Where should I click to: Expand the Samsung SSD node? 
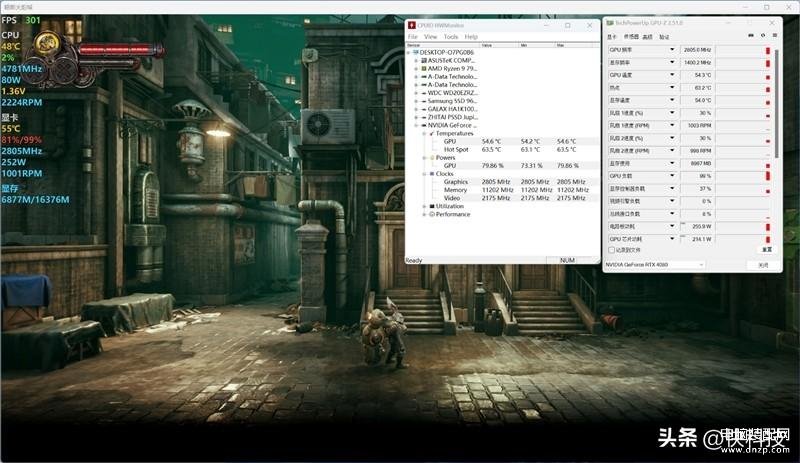[416, 101]
